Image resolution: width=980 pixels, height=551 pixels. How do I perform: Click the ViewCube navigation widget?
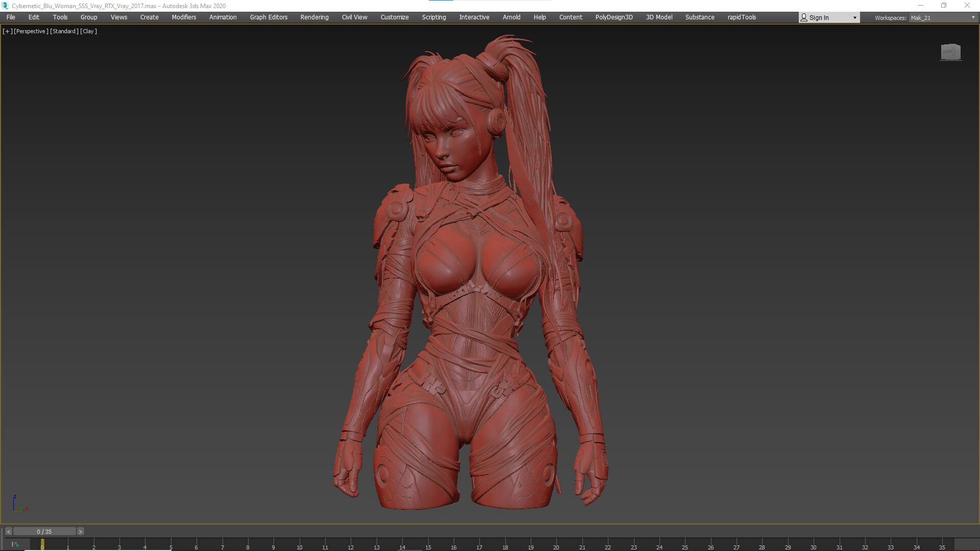point(950,52)
